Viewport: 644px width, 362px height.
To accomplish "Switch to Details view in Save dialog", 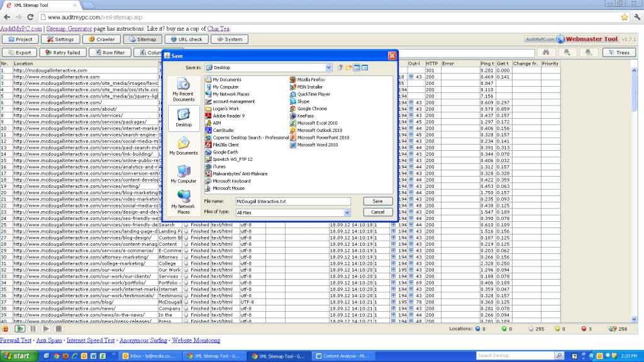I will pyautogui.click(x=364, y=67).
